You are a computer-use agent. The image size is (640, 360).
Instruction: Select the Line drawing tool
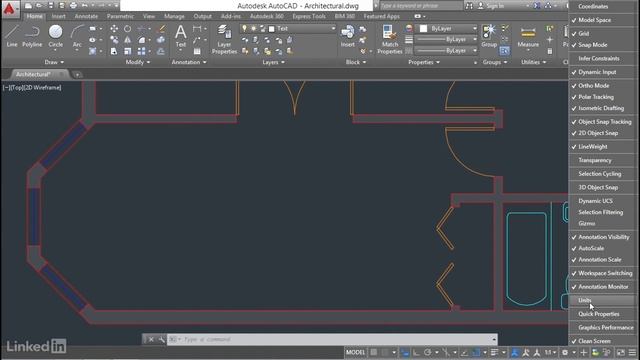(12, 36)
